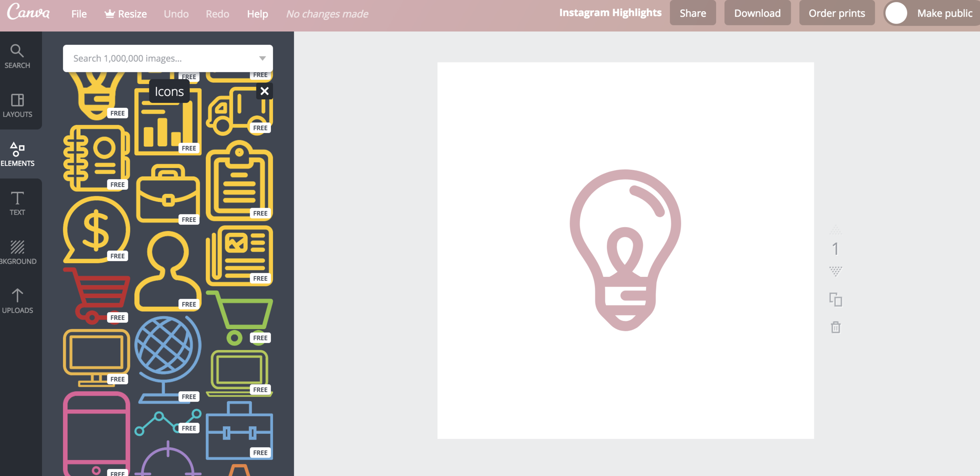Add the yellow newspaper icon
This screenshot has height=476, width=980.
click(x=239, y=255)
